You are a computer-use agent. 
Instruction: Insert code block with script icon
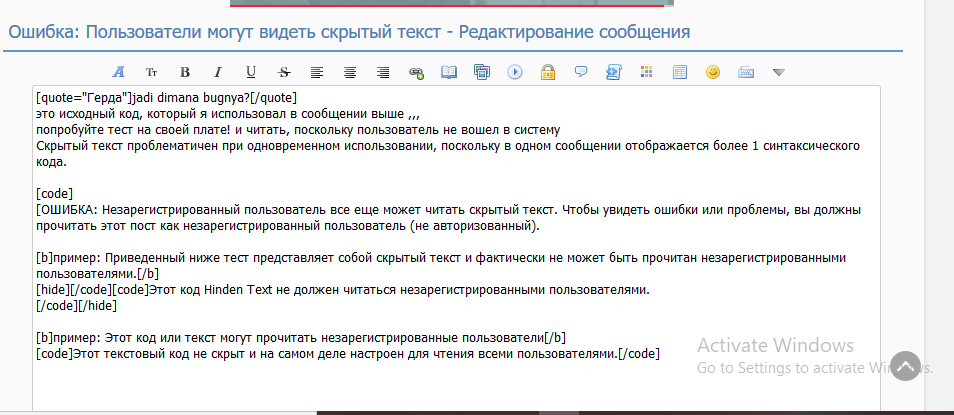613,72
